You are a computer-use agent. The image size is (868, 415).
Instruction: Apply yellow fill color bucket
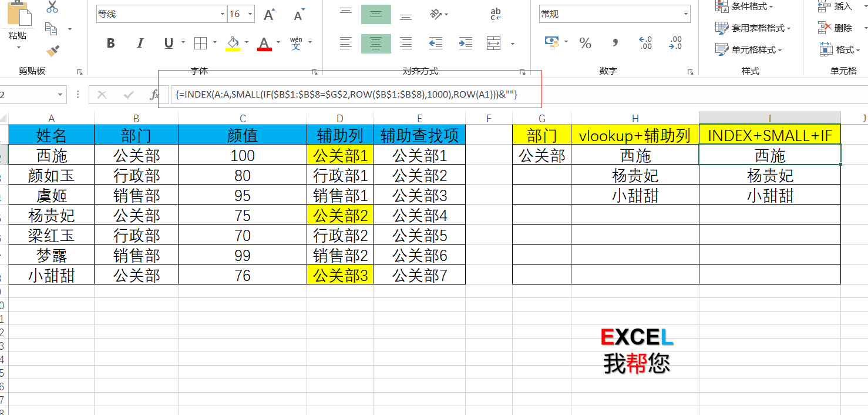click(x=233, y=43)
